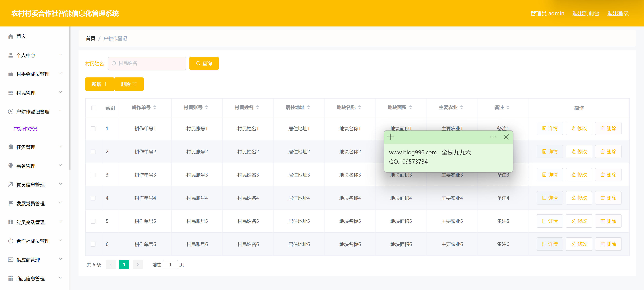The height and width of the screenshot is (290, 644).
Task: Toggle the select-all header checkbox
Action: click(94, 108)
